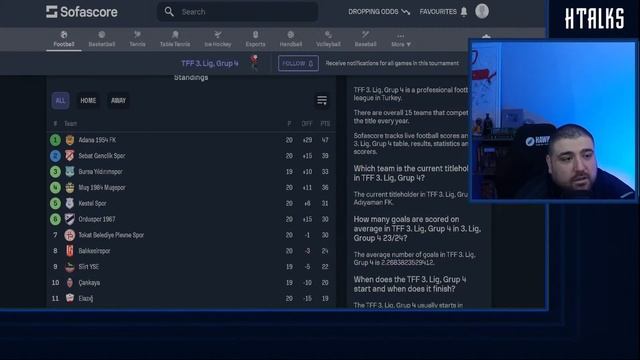This screenshot has width=640, height=360.
Task: Select the Esports sport tab
Action: pos(256,39)
